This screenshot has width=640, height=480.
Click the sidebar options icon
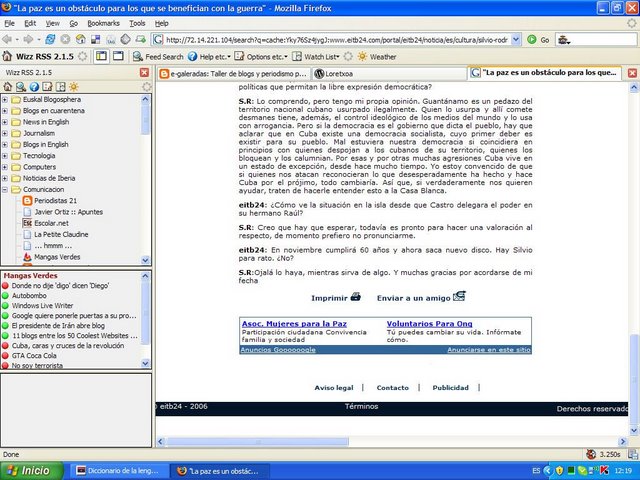[47, 87]
